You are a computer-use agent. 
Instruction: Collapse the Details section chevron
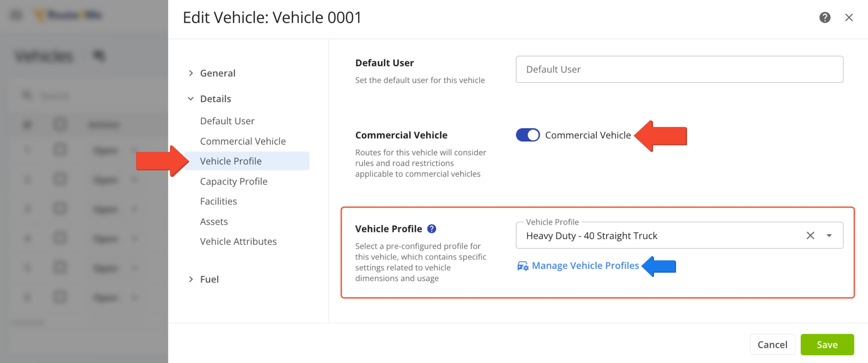tap(191, 99)
